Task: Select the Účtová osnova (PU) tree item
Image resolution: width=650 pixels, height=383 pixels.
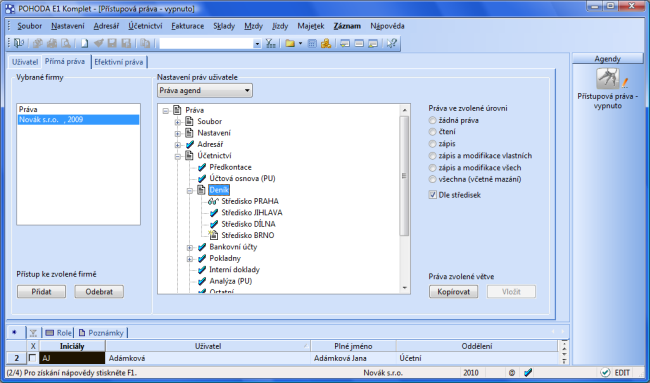Action: 242,179
